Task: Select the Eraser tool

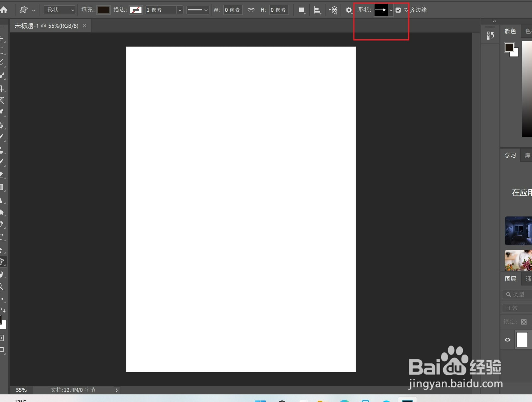Action: coord(2,175)
